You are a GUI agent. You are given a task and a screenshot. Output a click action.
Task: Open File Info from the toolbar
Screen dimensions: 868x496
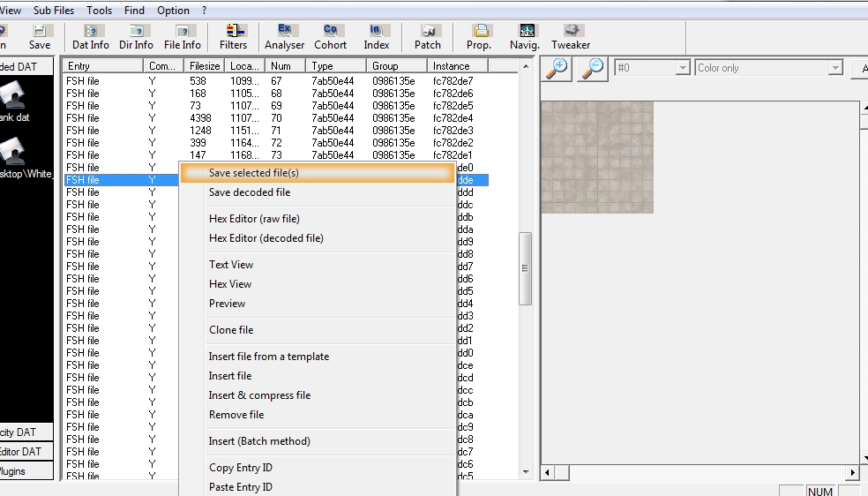(182, 37)
